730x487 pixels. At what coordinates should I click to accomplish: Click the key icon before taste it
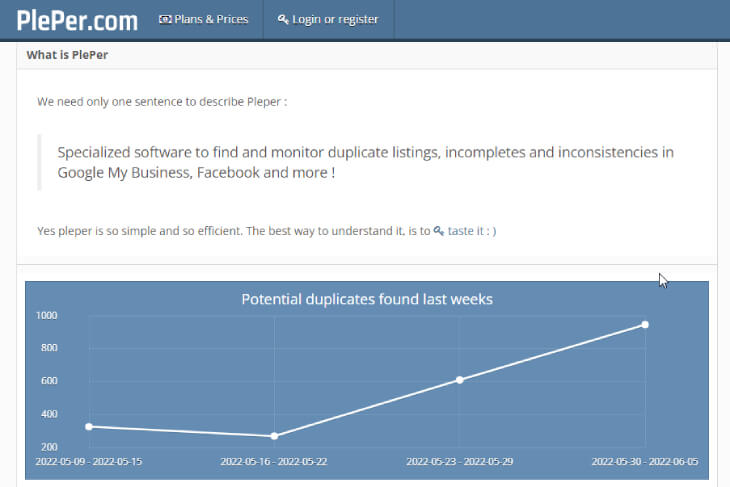pyautogui.click(x=439, y=230)
